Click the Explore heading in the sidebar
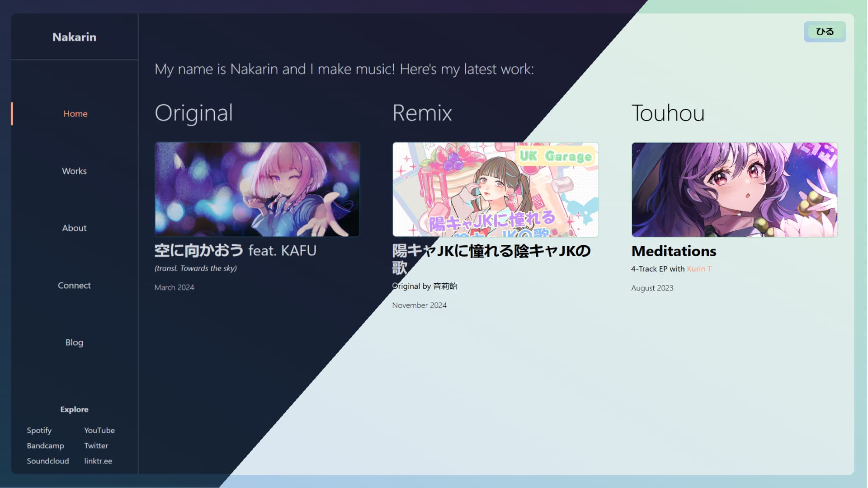868x488 pixels. [x=74, y=409]
